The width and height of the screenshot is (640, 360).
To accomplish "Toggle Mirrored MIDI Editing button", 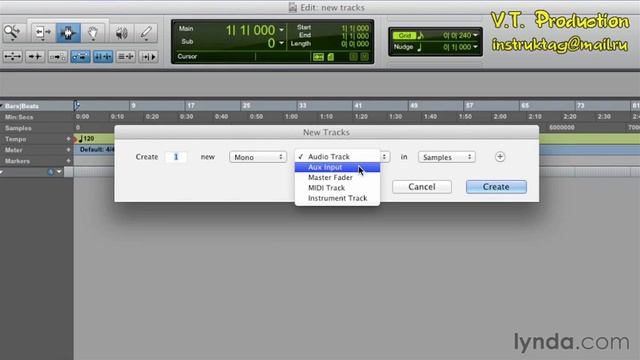I will coord(58,56).
